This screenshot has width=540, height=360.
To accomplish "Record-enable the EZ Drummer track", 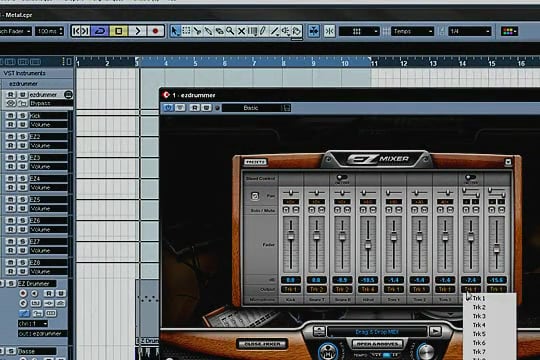I will (23, 293).
